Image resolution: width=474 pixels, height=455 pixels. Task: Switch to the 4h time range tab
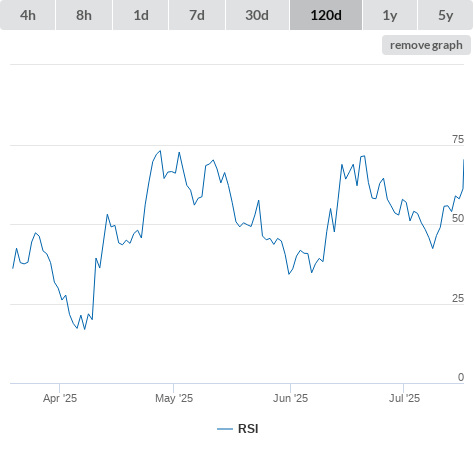pyautogui.click(x=28, y=15)
